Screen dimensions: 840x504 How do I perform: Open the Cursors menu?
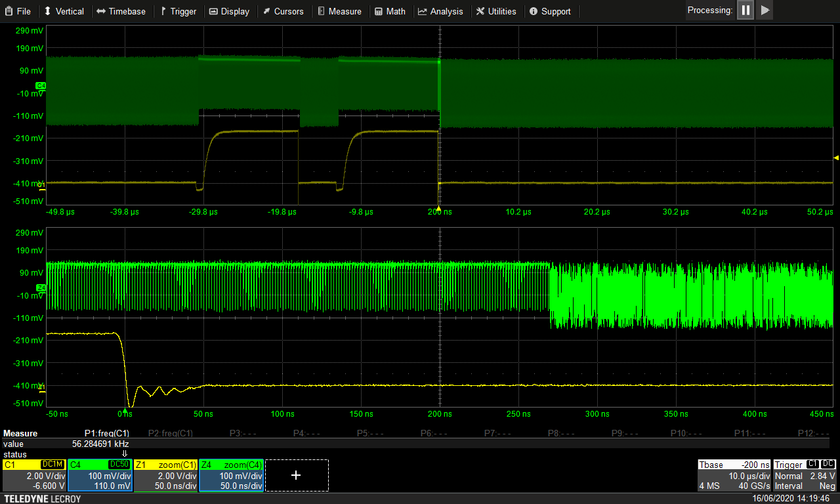(x=283, y=11)
